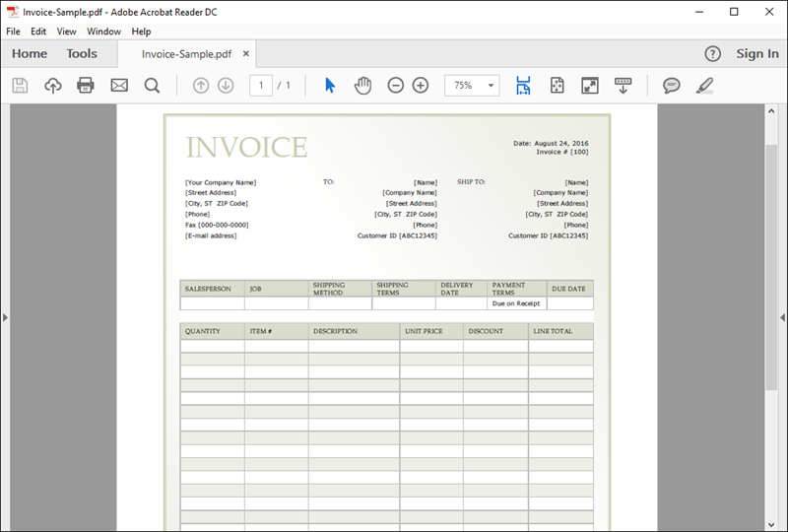Click the 'Invoice # [100]' text
This screenshot has width=788, height=532.
tap(562, 152)
